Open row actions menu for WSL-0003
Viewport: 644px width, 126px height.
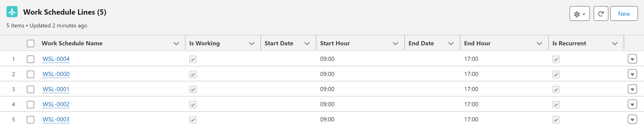632,119
